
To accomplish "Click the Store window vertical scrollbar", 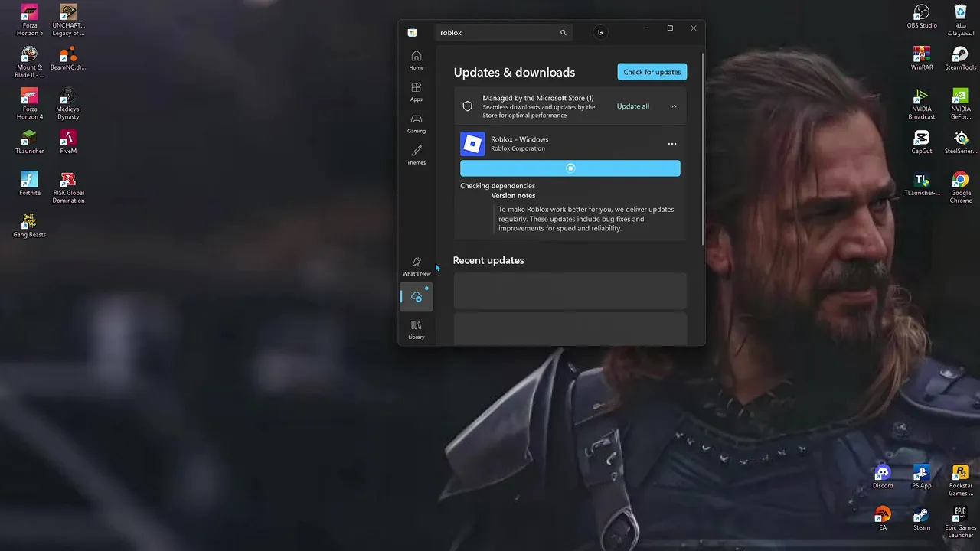I will point(703,148).
